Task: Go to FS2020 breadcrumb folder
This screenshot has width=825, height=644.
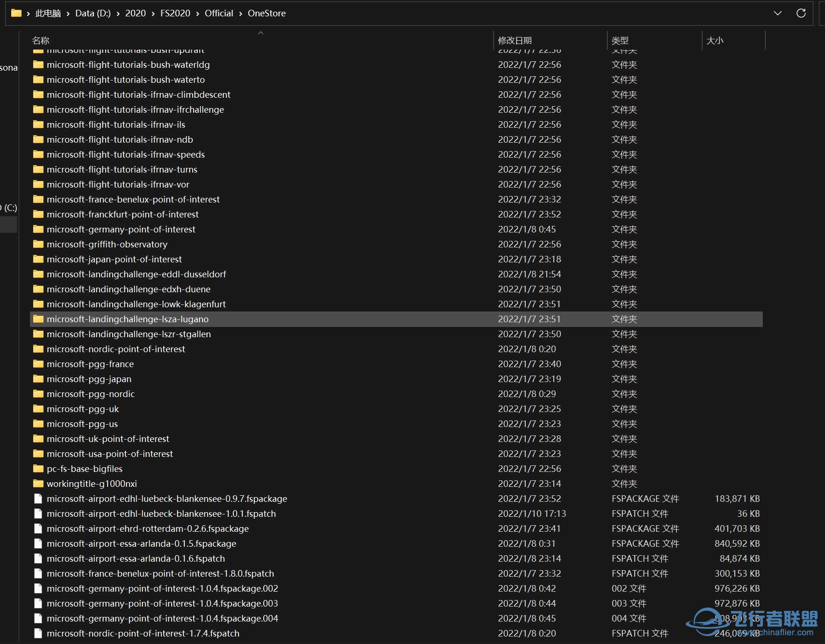Action: [x=175, y=13]
